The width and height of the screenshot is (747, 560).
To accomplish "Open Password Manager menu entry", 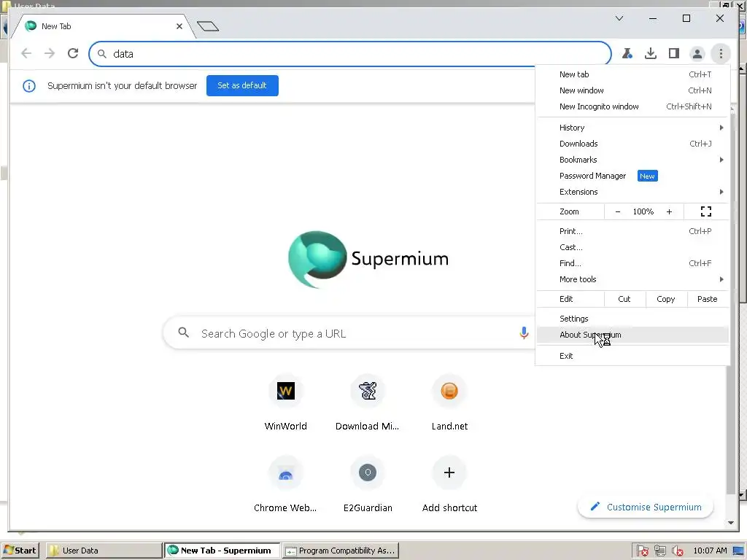I will [632, 176].
